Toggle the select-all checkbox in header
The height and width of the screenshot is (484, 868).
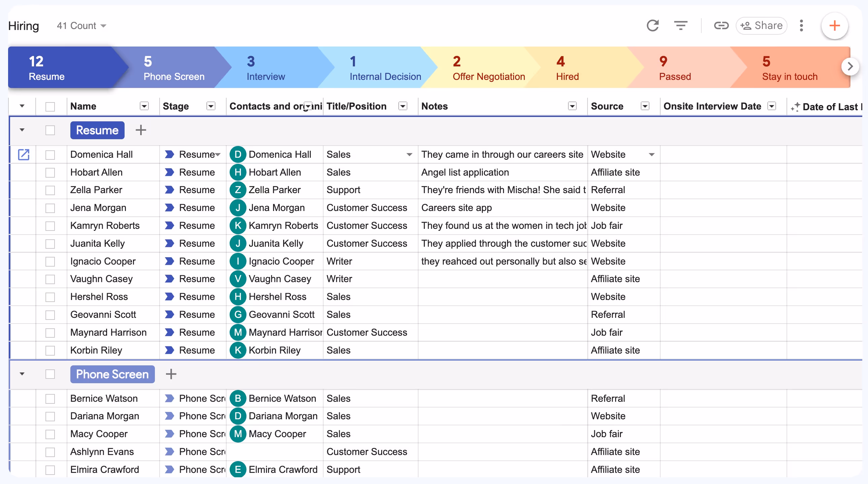click(50, 107)
